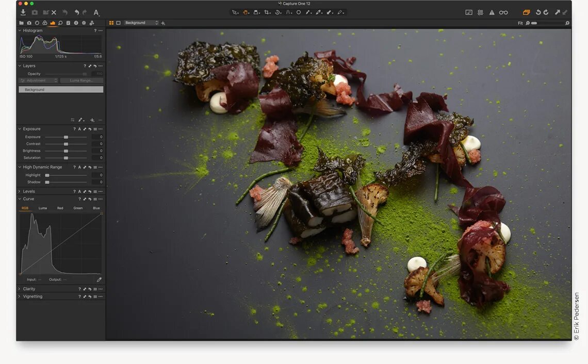The width and height of the screenshot is (588, 364).
Task: Switch to single-image viewer mode
Action: [x=119, y=23]
